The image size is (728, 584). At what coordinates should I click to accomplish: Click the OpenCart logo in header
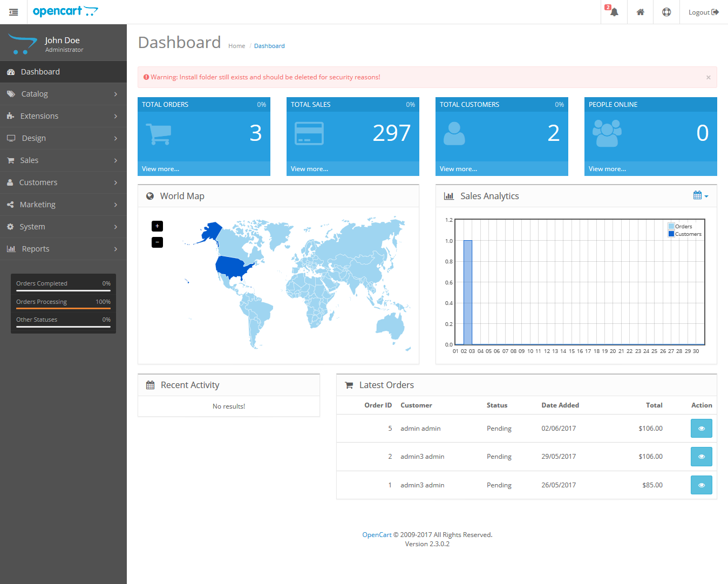click(65, 11)
